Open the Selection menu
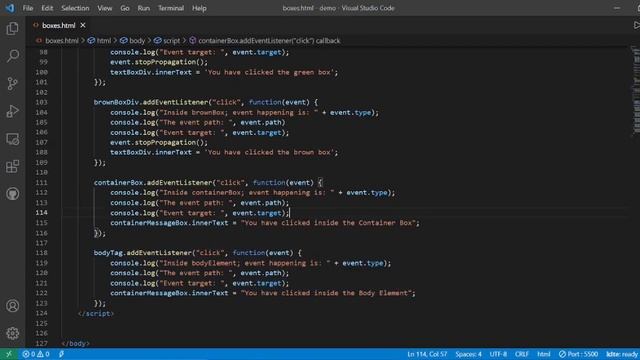Image resolution: width=640 pixels, height=360 pixels. pos(75,8)
